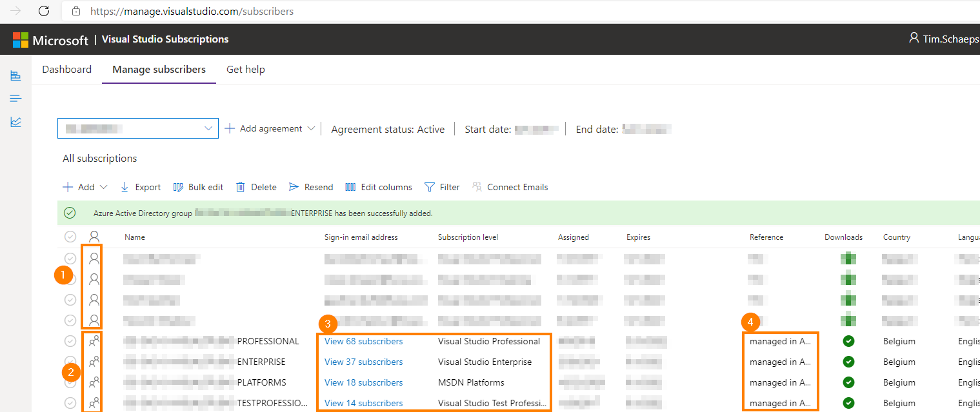980x412 pixels.
Task: Open the Tim.Schaeps account menu
Action: tap(944, 39)
